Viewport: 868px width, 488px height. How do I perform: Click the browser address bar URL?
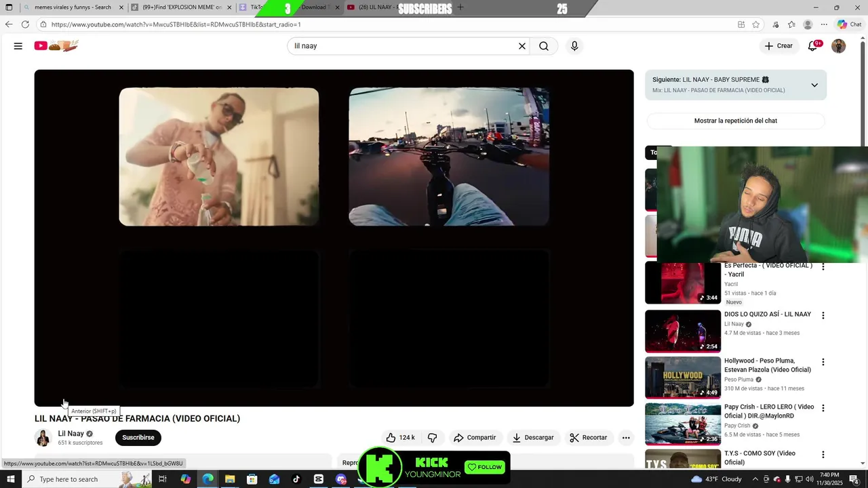pyautogui.click(x=176, y=24)
